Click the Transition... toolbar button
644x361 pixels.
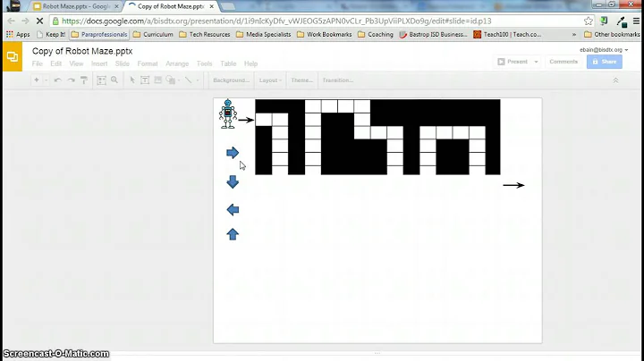coord(337,80)
